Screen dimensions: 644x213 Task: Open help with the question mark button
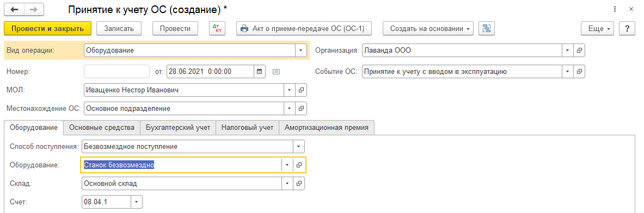pyautogui.click(x=627, y=28)
